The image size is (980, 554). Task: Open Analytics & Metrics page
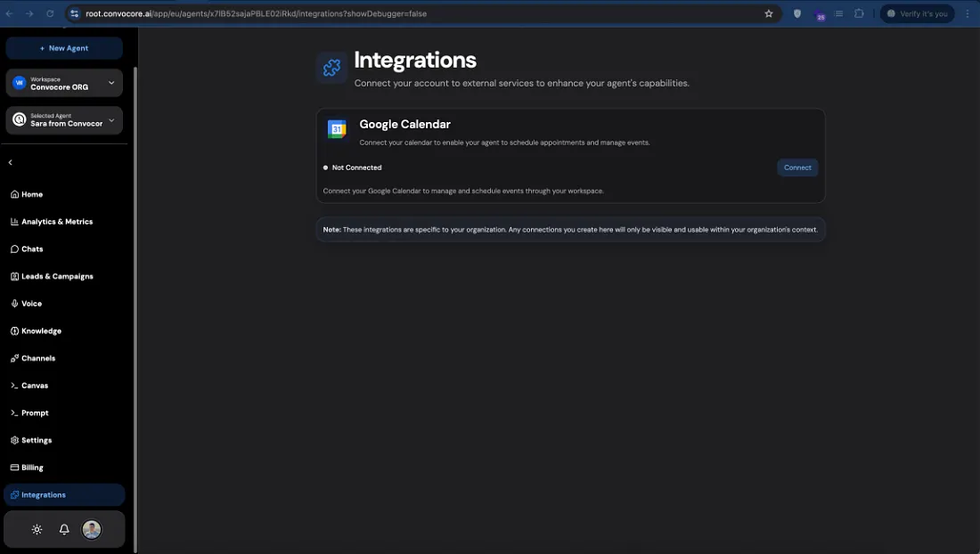(x=52, y=222)
